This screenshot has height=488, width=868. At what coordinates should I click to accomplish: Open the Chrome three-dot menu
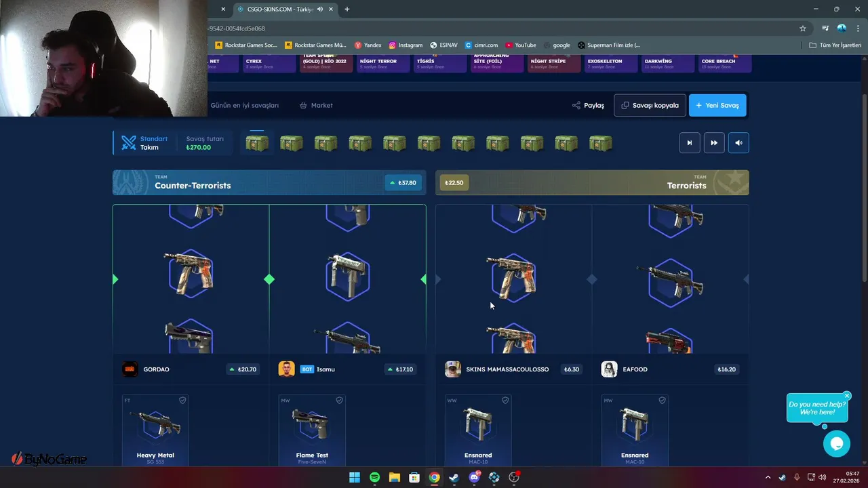pyautogui.click(x=858, y=28)
